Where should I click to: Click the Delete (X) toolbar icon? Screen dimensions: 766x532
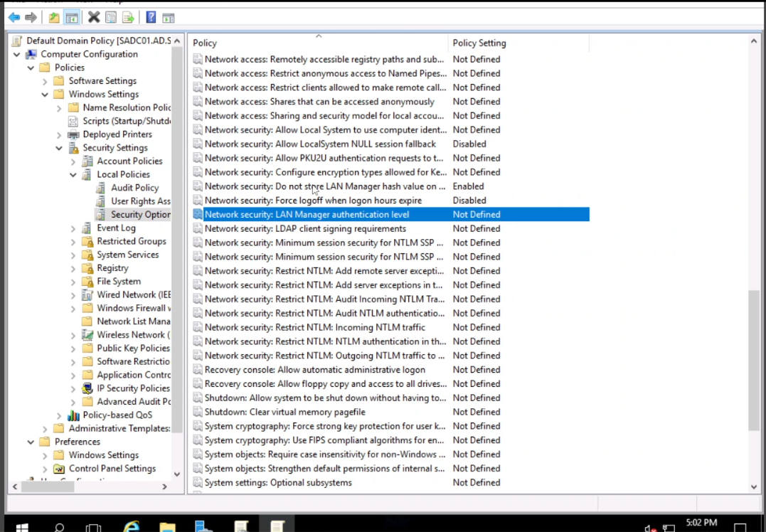pos(93,17)
